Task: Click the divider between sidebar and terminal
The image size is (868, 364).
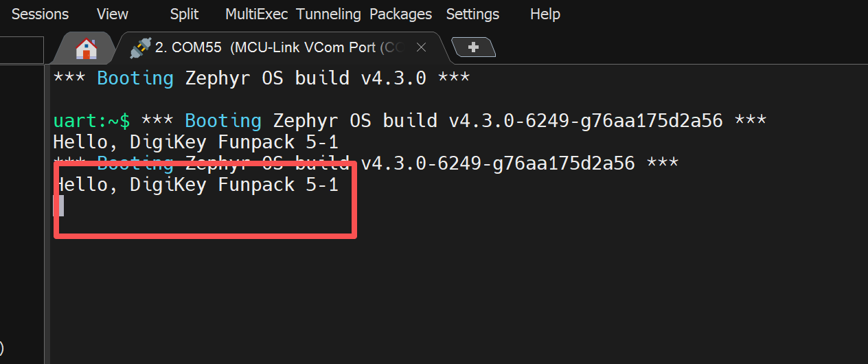Action: (x=48, y=206)
